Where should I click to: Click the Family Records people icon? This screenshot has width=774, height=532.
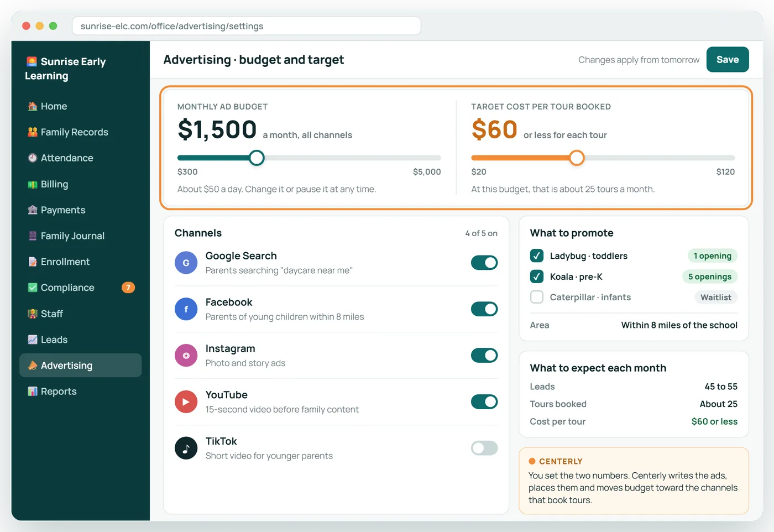point(33,132)
